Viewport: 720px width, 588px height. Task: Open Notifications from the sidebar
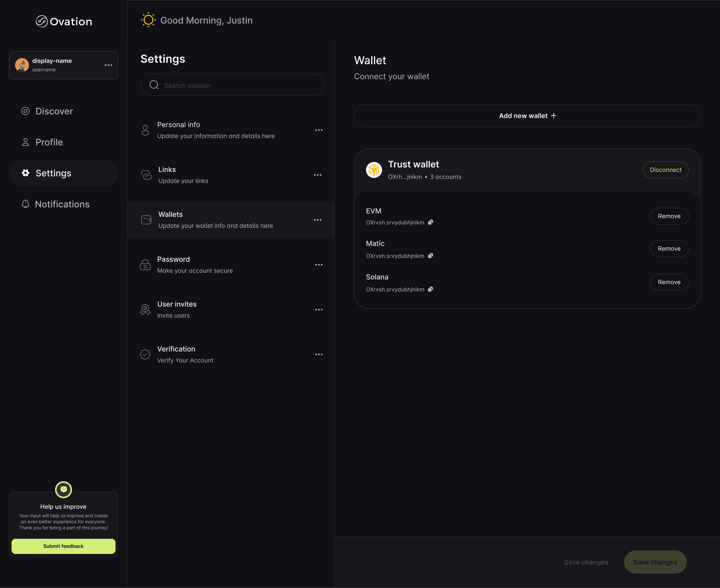click(x=62, y=204)
